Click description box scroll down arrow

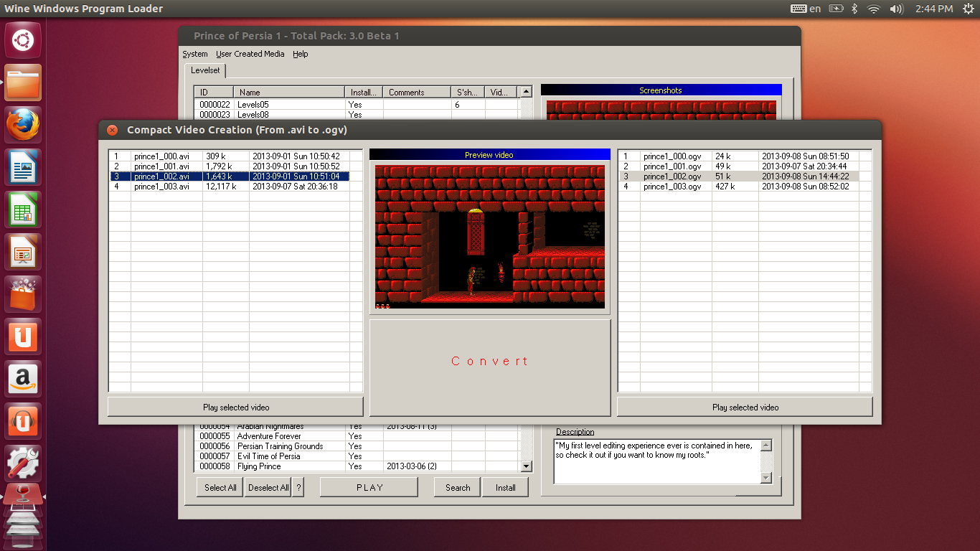pyautogui.click(x=766, y=479)
